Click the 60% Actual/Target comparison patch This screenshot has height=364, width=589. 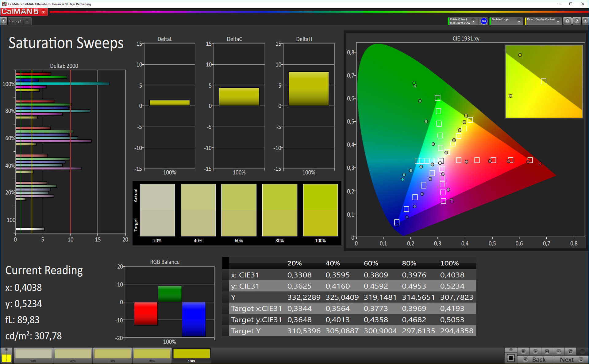pyautogui.click(x=239, y=210)
